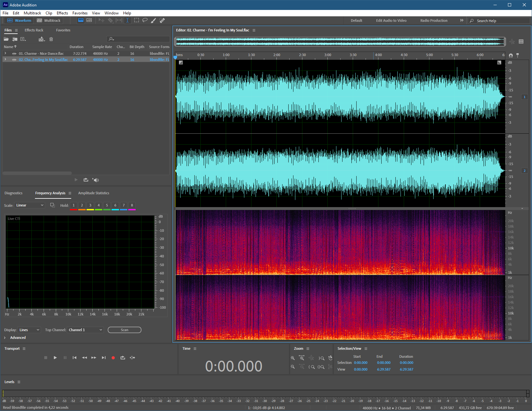Click the red Record button
This screenshot has height=411, width=532.
[x=113, y=357]
